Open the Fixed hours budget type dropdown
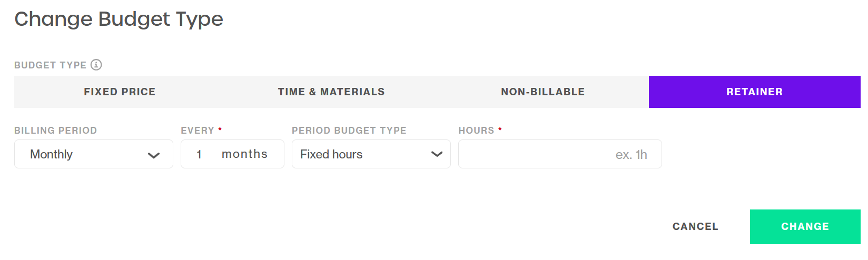 [x=371, y=154]
